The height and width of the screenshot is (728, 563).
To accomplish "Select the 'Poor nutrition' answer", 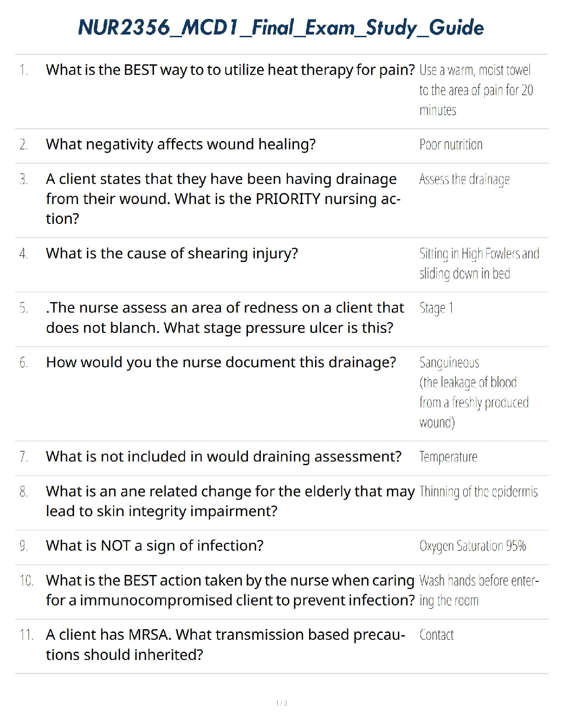I will 451,145.
